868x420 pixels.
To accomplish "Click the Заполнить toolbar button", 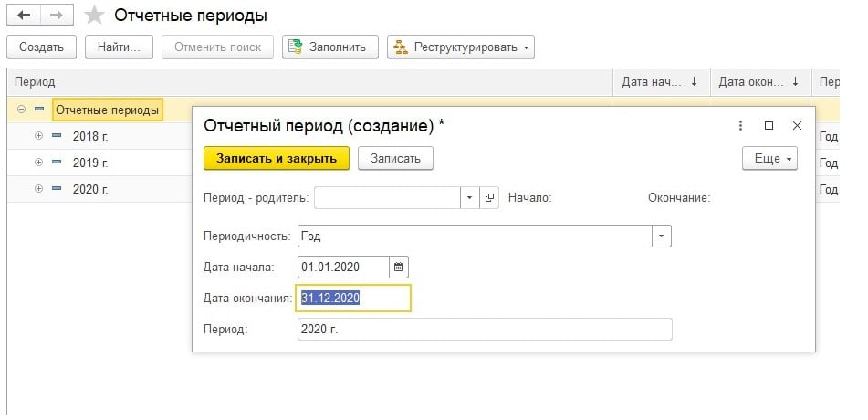I will coord(329,47).
